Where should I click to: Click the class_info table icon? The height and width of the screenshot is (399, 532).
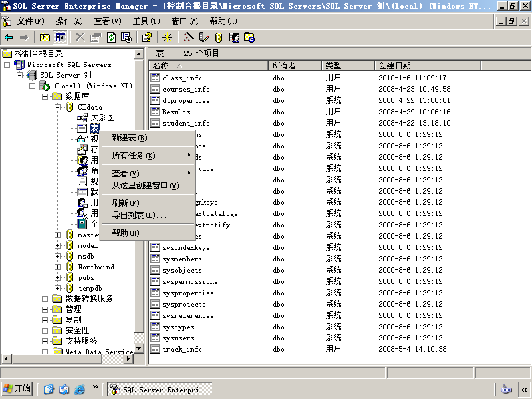[x=155, y=78]
